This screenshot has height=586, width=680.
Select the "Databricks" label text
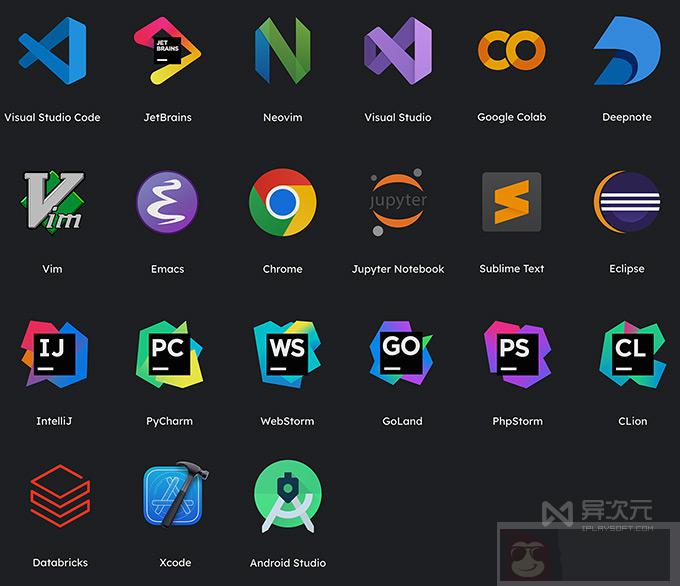tap(60, 563)
